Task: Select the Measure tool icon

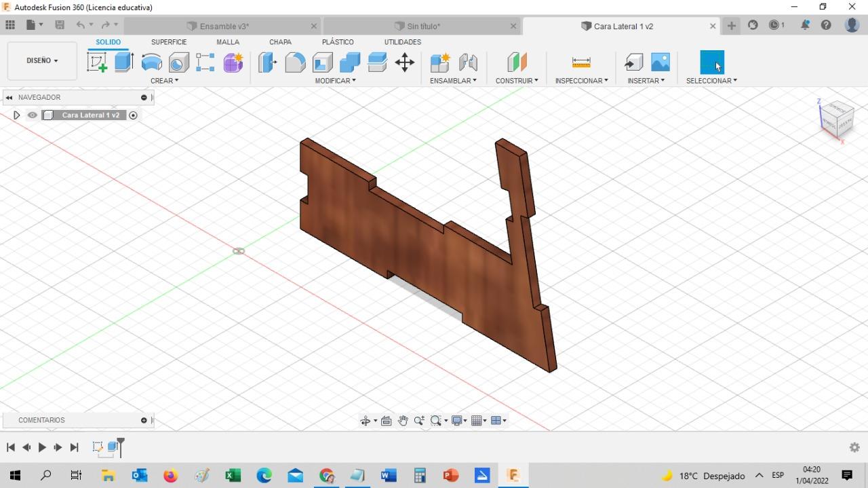Action: pos(581,62)
